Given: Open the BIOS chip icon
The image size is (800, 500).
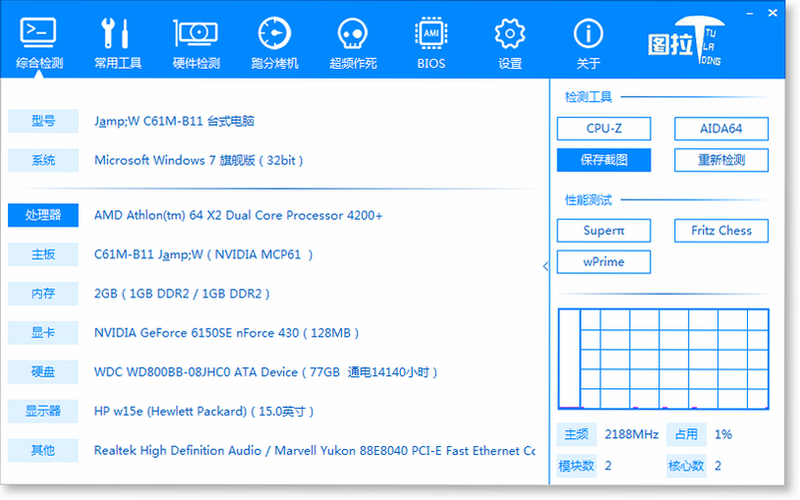Looking at the screenshot, I should (431, 33).
